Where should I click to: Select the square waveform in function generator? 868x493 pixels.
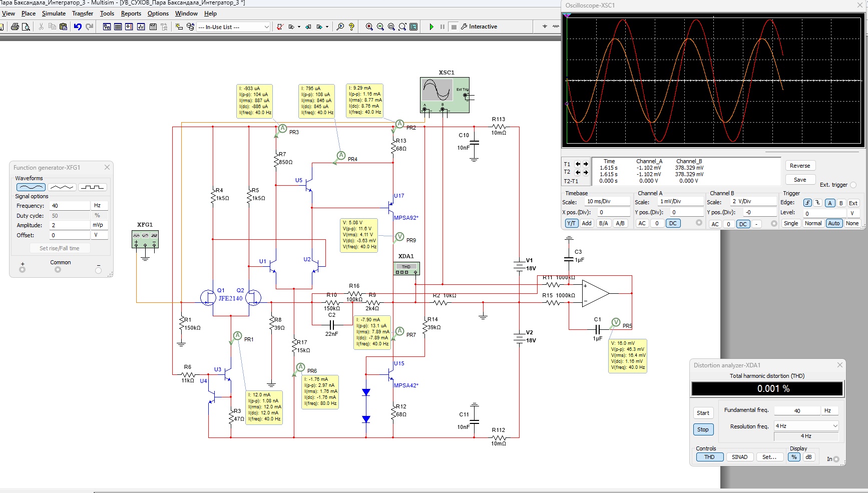(93, 187)
